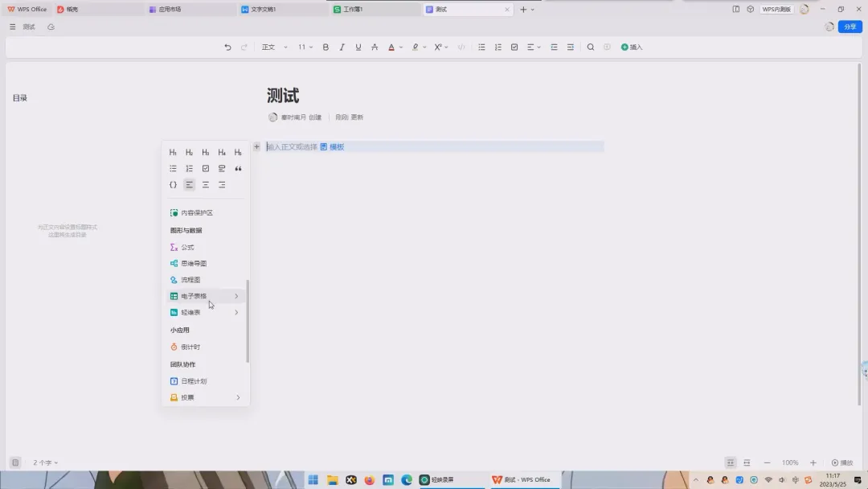868x489 pixels.
Task: Undo the last action
Action: coord(227,47)
